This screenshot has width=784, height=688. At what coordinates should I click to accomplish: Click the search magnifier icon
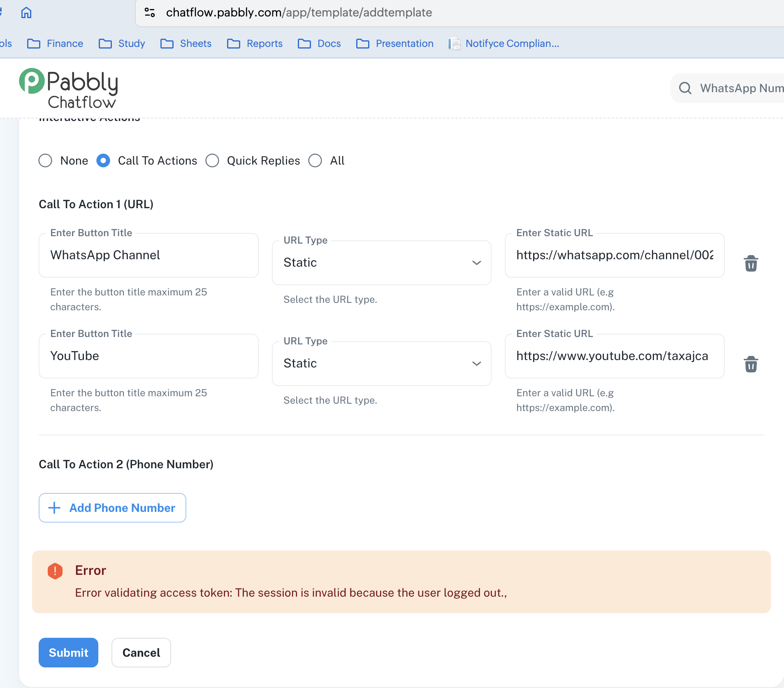685,88
